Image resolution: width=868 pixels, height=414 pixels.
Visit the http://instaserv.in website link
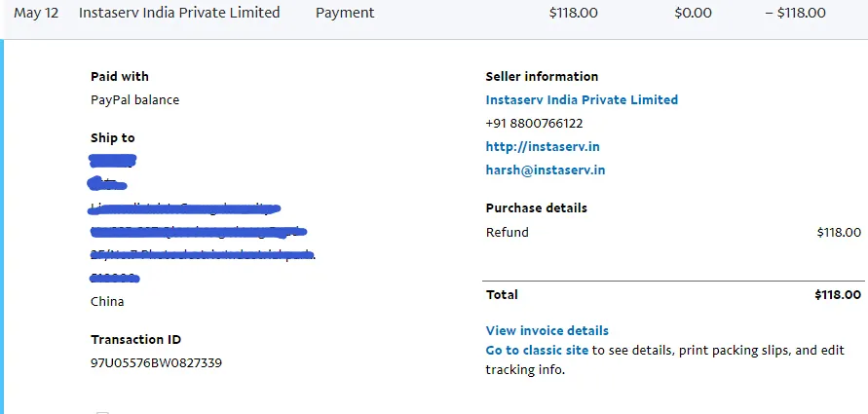coord(543,147)
